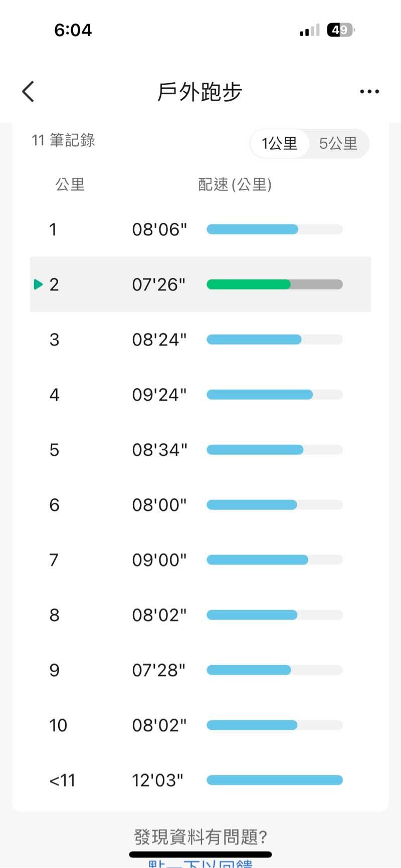Tap the full pace bar for <11 row
This screenshot has height=868, width=401.
click(275, 780)
